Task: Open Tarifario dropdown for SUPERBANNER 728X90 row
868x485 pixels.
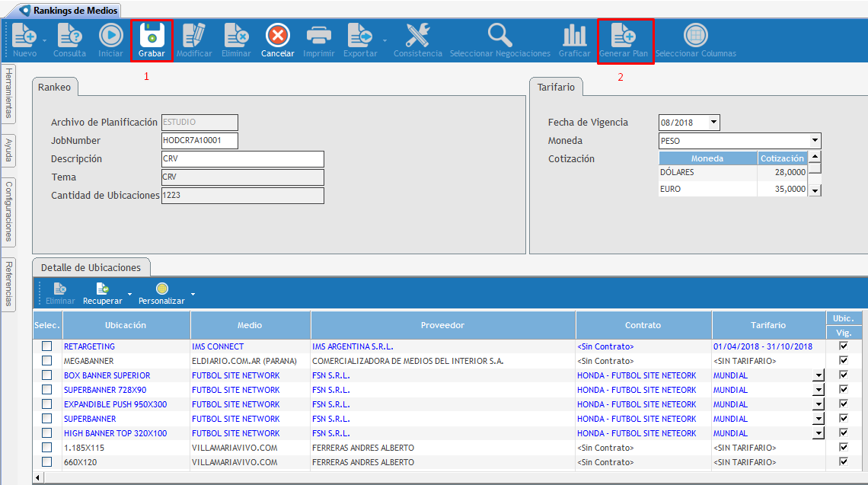Action: pyautogui.click(x=819, y=390)
